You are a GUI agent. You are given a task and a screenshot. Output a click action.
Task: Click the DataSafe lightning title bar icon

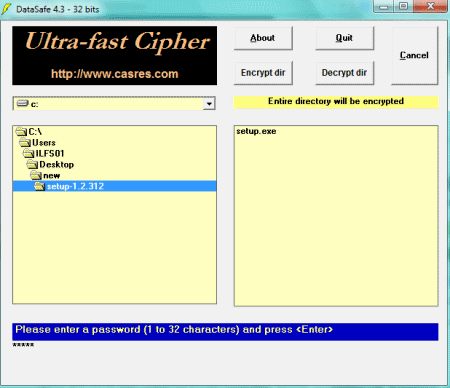pos(6,9)
